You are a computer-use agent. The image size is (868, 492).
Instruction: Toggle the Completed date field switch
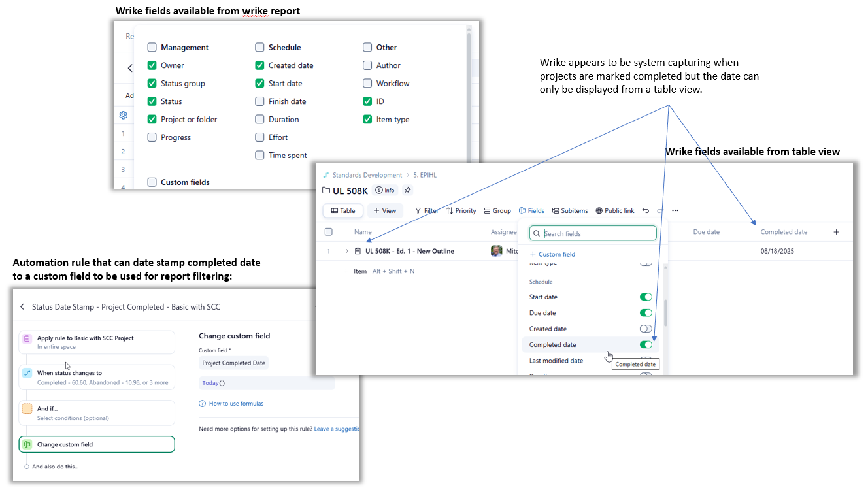646,345
